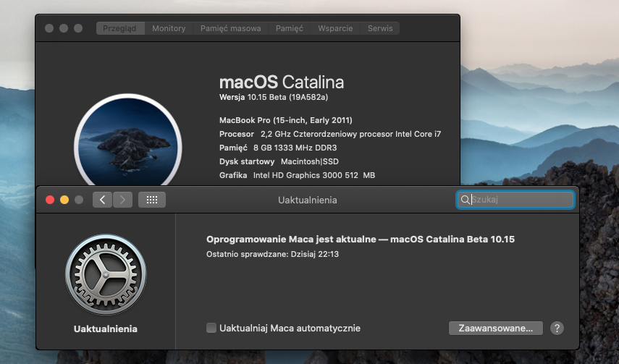The image size is (619, 364).
Task: Open help with the question mark button
Action: [x=557, y=328]
